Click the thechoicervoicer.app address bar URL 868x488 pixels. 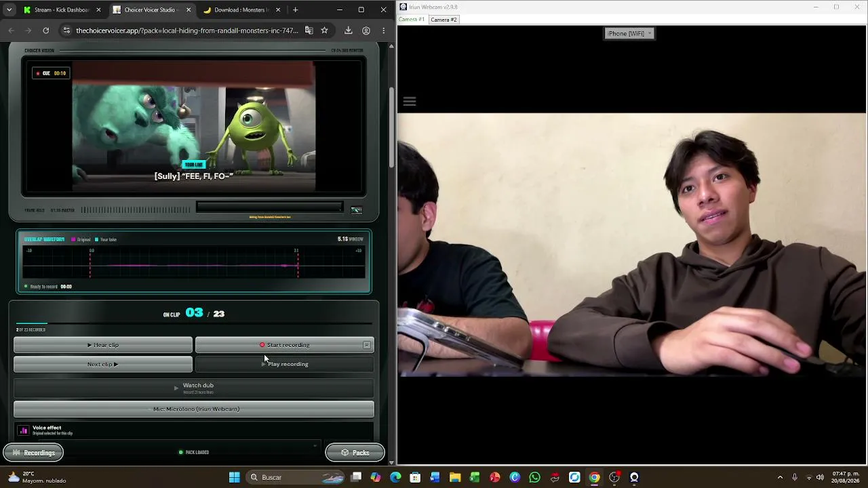(186, 30)
